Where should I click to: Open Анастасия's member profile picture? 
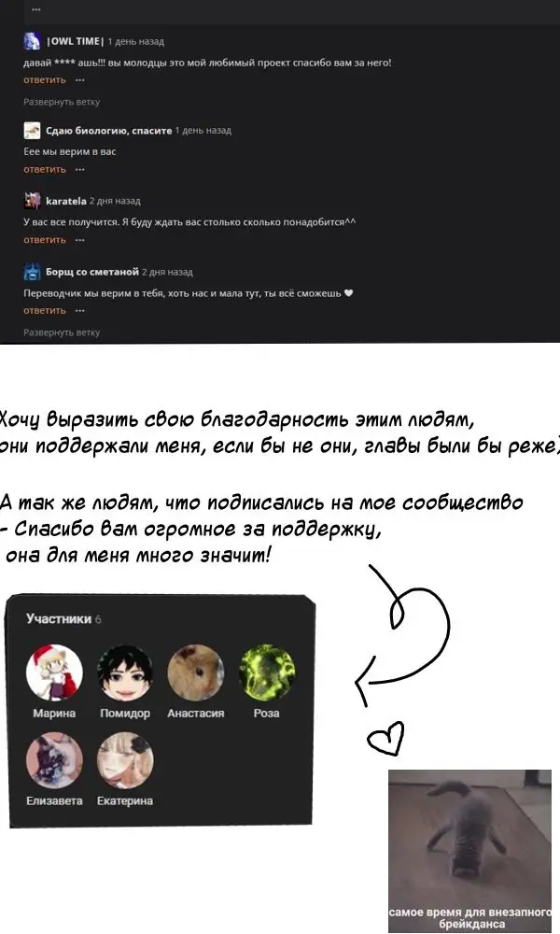[196, 672]
